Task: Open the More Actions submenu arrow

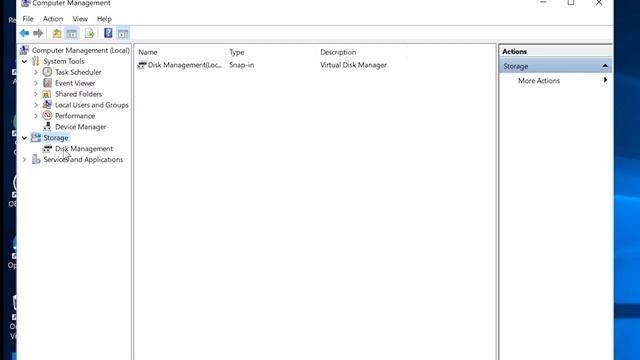Action: pos(605,80)
